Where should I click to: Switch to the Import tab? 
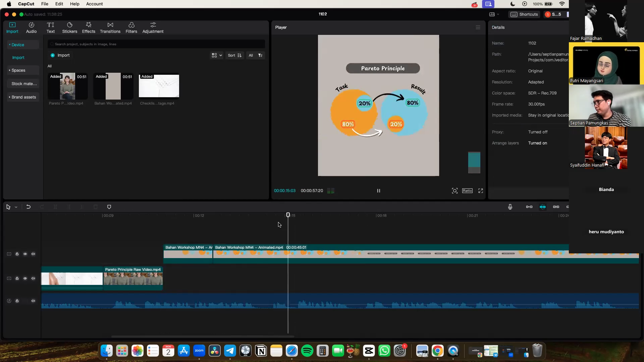pyautogui.click(x=12, y=27)
